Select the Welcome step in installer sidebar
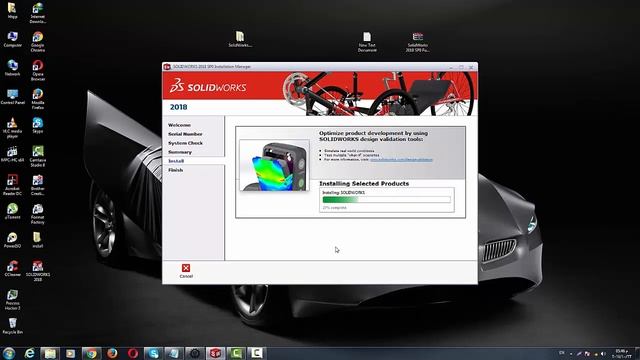The image size is (640, 360). click(x=179, y=125)
